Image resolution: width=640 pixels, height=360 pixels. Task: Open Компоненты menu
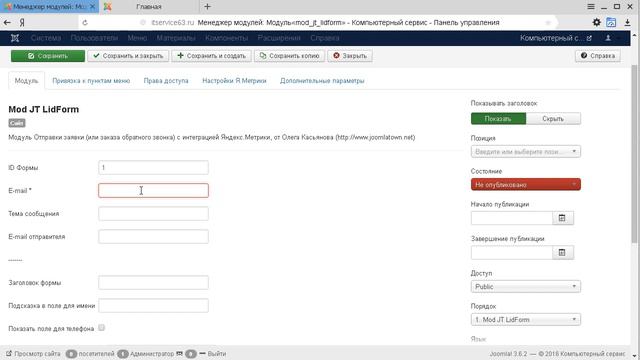(227, 38)
